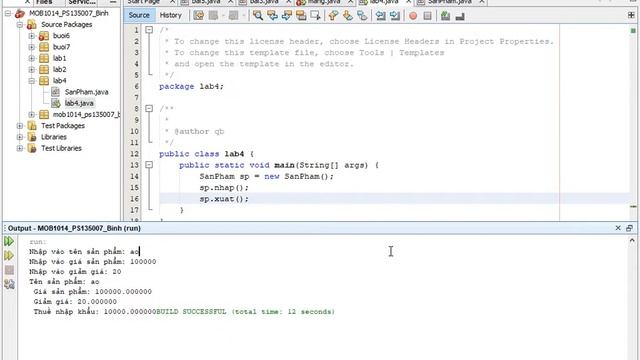Expand the lab1 package
The width and height of the screenshot is (640, 360).
(31, 58)
